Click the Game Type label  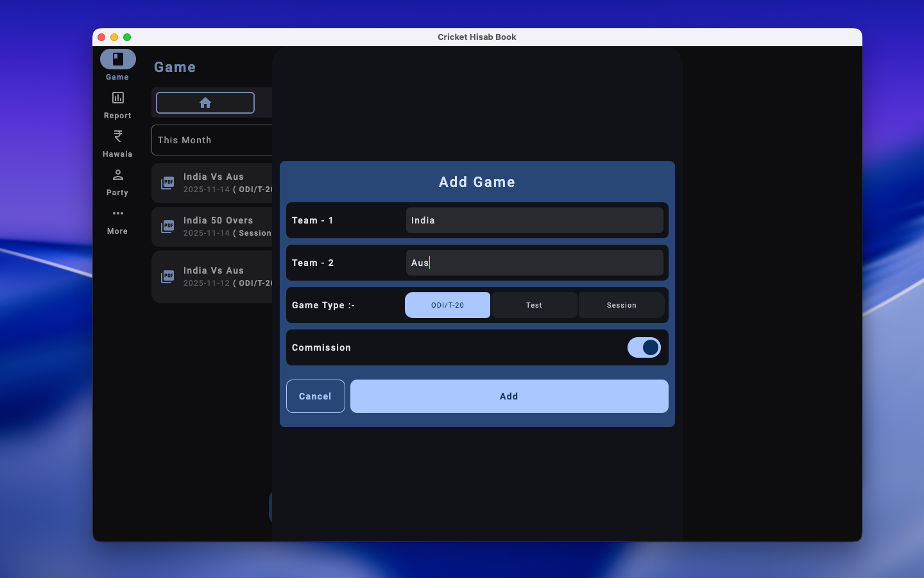(323, 305)
